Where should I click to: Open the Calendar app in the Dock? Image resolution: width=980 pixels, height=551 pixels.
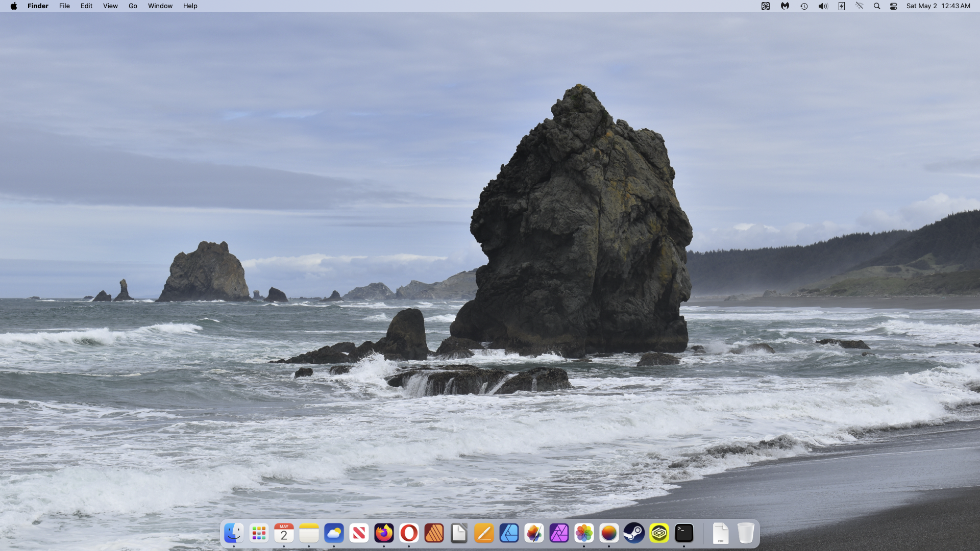coord(284,534)
